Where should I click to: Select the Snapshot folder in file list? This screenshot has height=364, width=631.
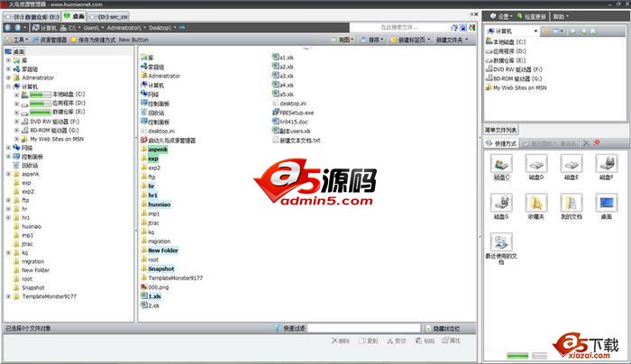tap(158, 268)
